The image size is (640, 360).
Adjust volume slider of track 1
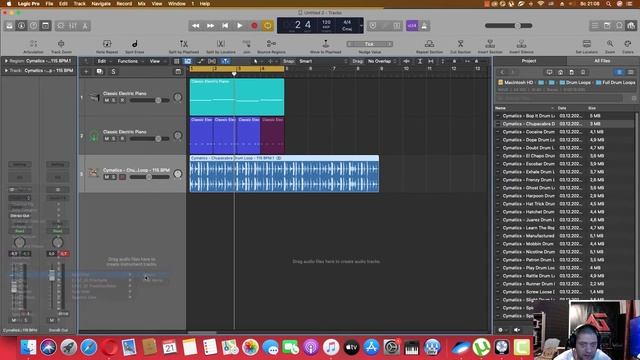[x=149, y=100]
